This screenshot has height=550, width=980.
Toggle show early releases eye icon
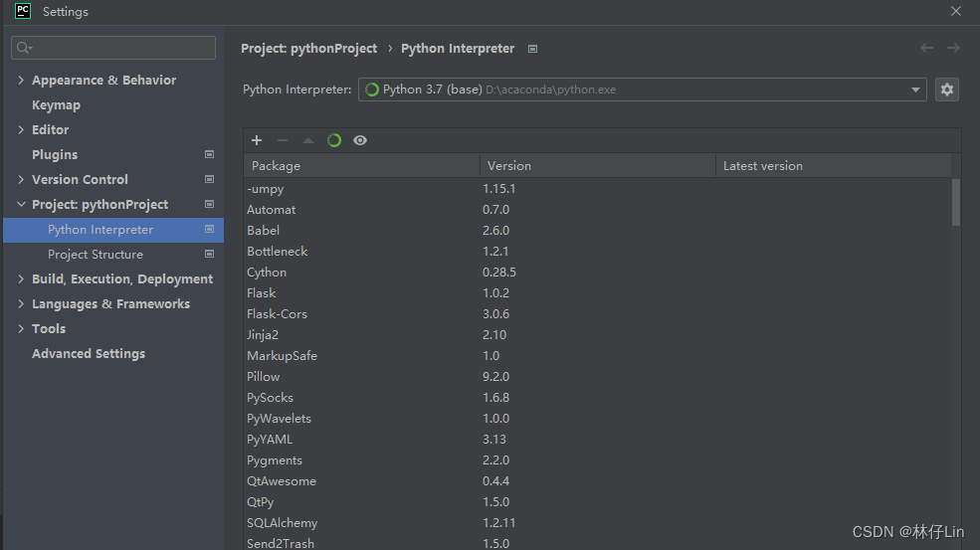click(x=360, y=140)
